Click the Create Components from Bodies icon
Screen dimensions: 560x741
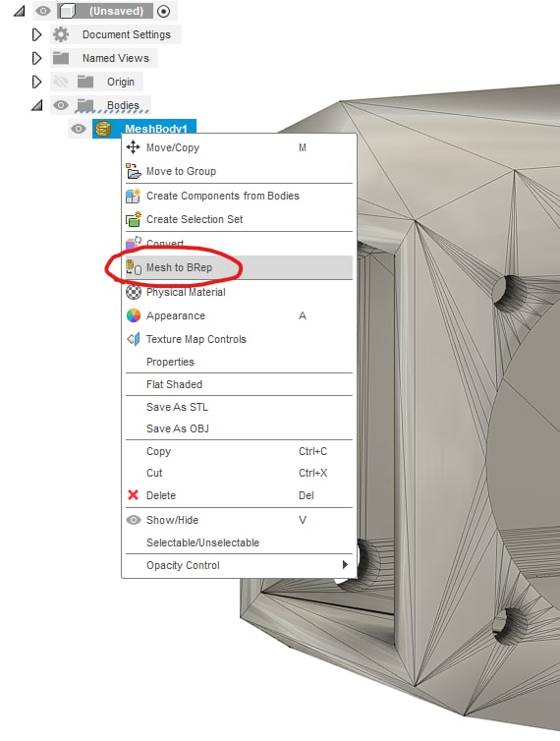[x=134, y=196]
